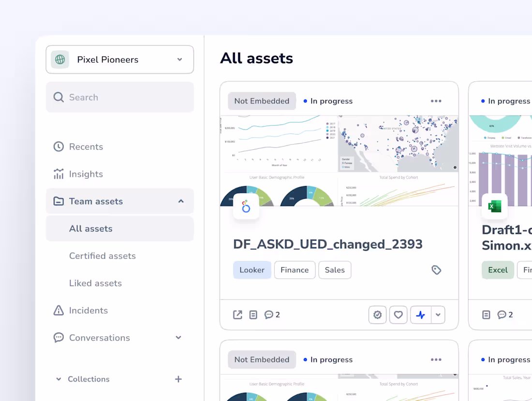This screenshot has width=532, height=401.
Task: Click the notes icon on DF_ASKD card
Action: (x=253, y=315)
